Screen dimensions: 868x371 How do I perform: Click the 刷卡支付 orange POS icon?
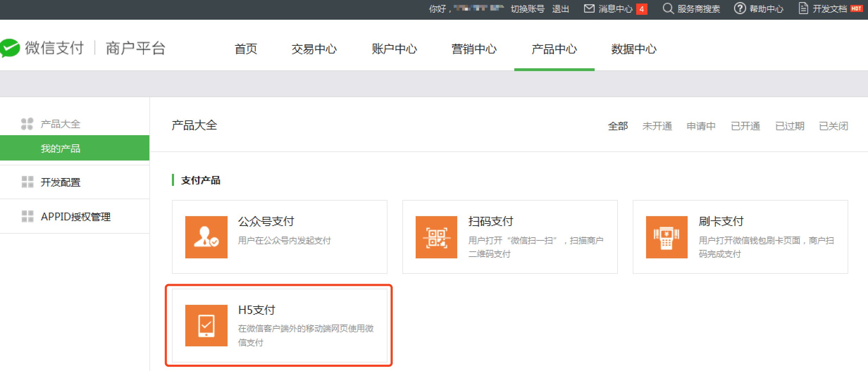tap(667, 237)
